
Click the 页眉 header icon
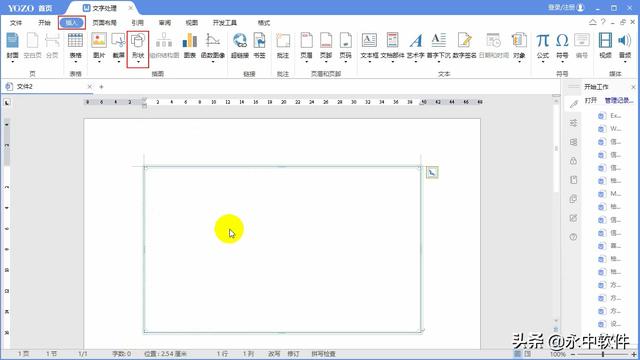[x=307, y=41]
